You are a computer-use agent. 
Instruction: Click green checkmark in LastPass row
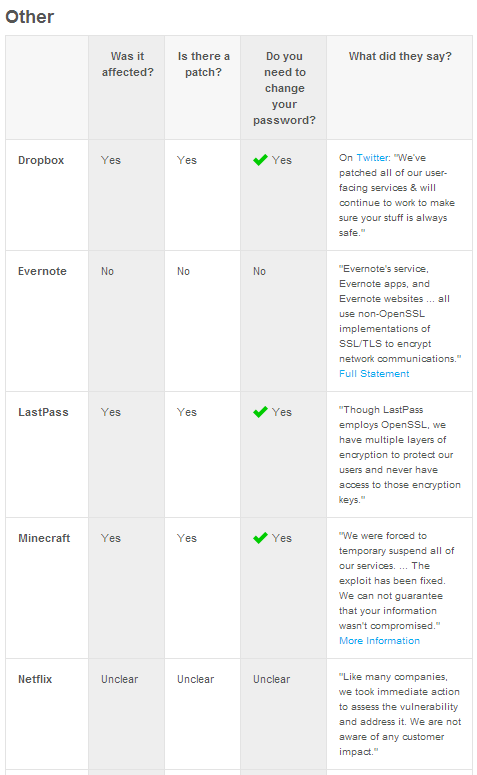[x=260, y=412]
